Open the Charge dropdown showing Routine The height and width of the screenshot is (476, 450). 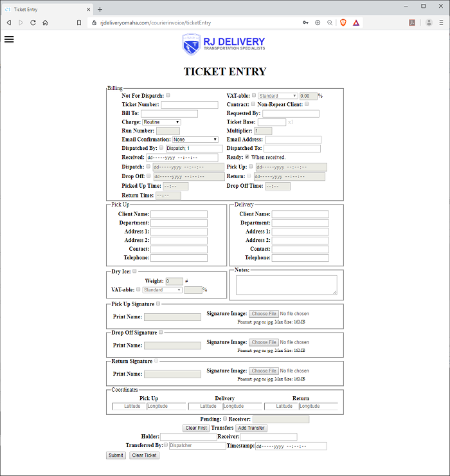click(161, 122)
